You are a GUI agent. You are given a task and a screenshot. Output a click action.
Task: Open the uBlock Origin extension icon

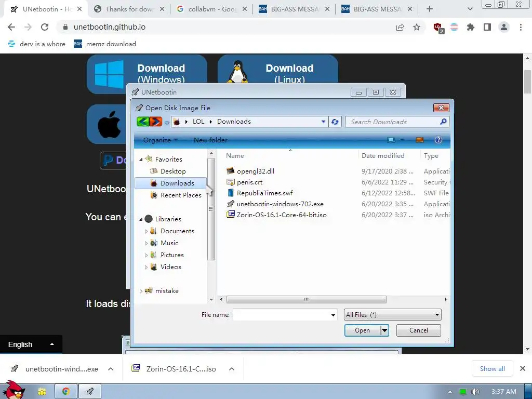pyautogui.click(x=438, y=28)
